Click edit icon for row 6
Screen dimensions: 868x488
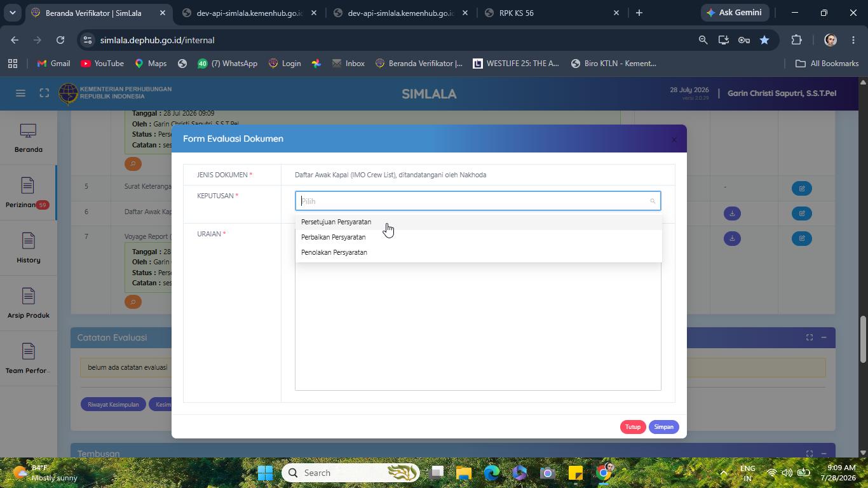802,213
